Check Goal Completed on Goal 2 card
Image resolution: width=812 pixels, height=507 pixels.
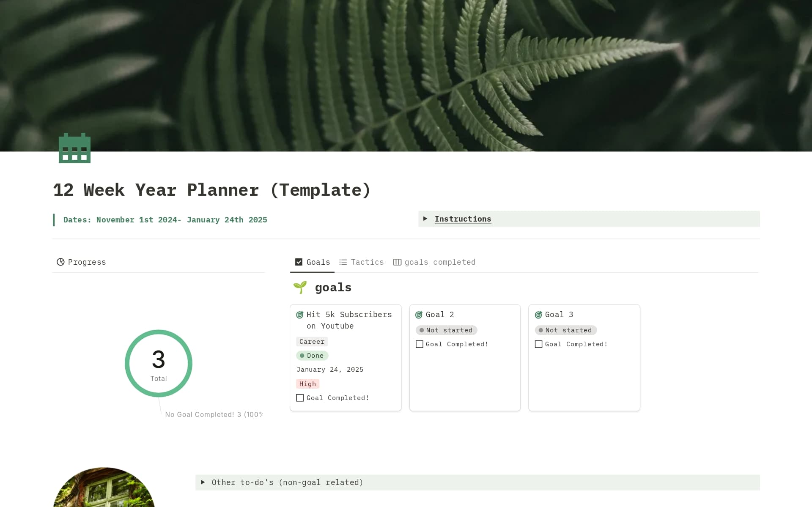(420, 344)
